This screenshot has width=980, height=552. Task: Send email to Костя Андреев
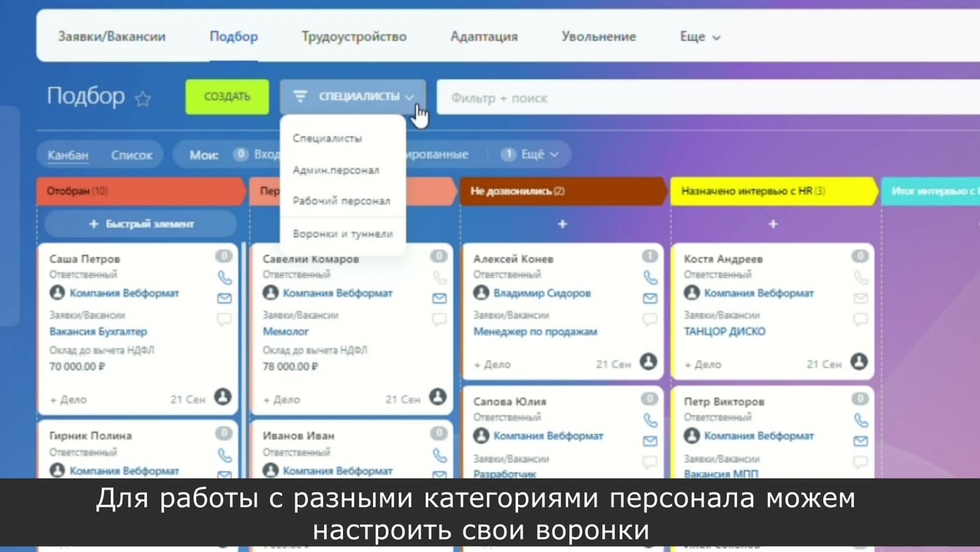(x=860, y=298)
